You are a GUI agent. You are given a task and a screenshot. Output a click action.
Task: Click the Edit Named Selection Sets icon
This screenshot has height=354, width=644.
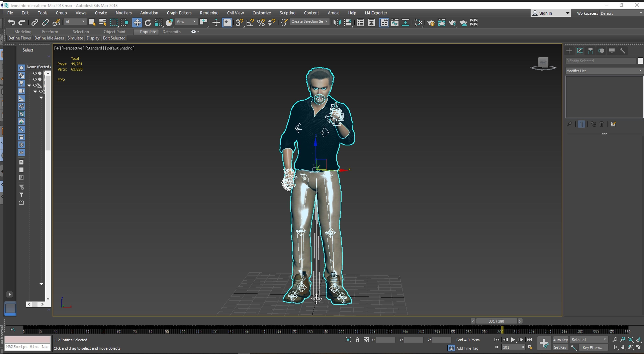284,23
